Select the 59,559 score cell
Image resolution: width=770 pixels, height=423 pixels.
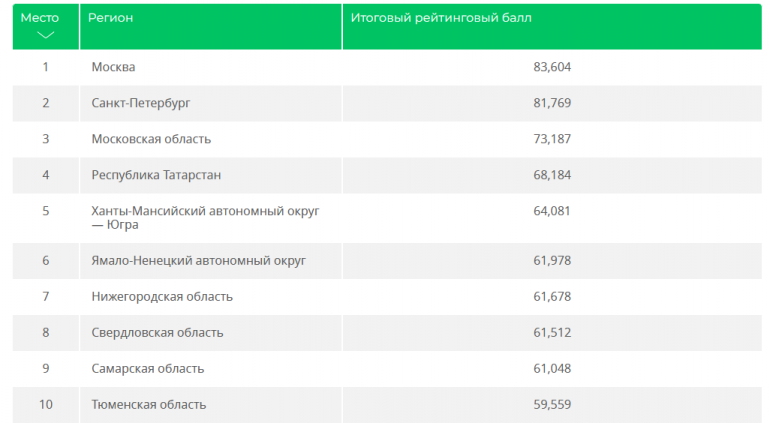(x=552, y=404)
